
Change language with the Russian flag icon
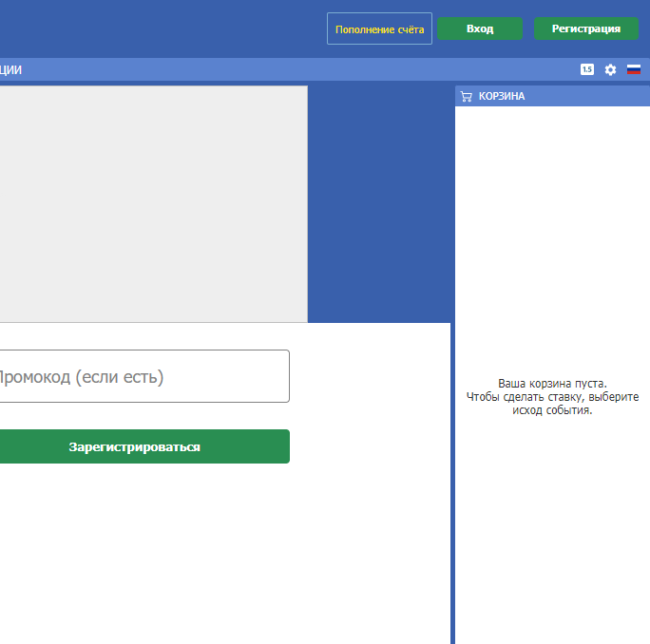(x=634, y=69)
